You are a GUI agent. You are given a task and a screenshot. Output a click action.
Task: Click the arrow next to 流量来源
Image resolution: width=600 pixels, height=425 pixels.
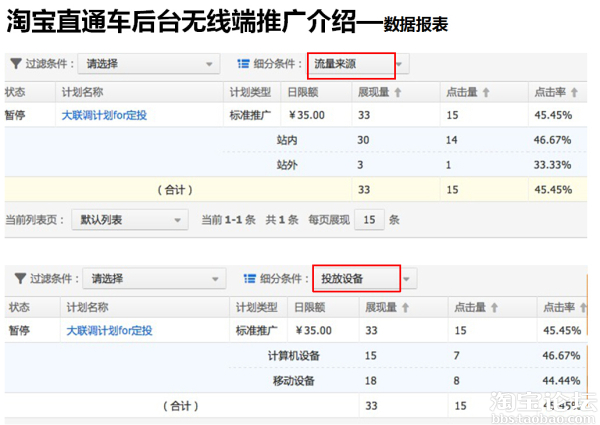[401, 64]
